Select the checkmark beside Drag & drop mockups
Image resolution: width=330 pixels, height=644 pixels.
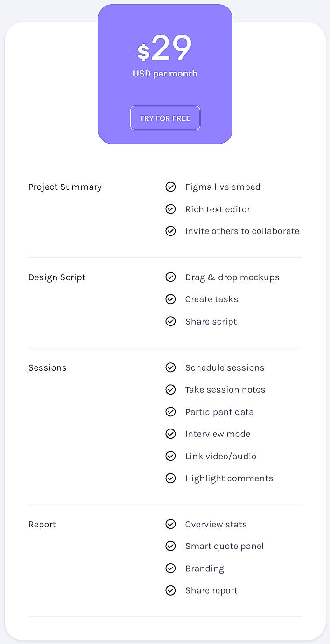171,277
